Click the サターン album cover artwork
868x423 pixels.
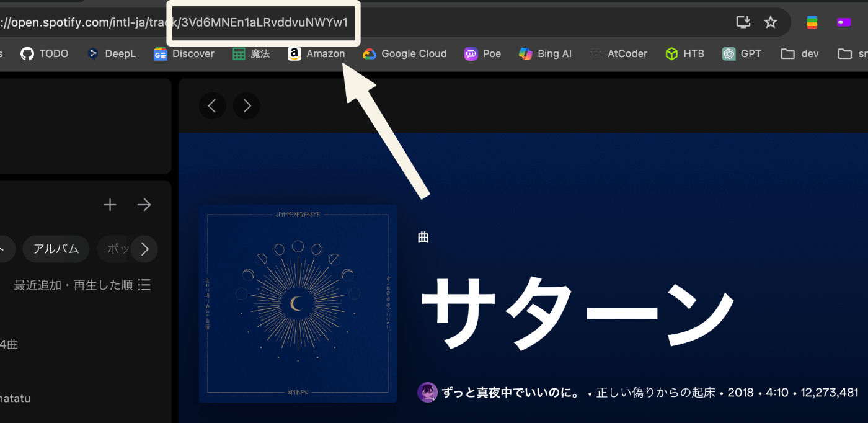point(298,304)
